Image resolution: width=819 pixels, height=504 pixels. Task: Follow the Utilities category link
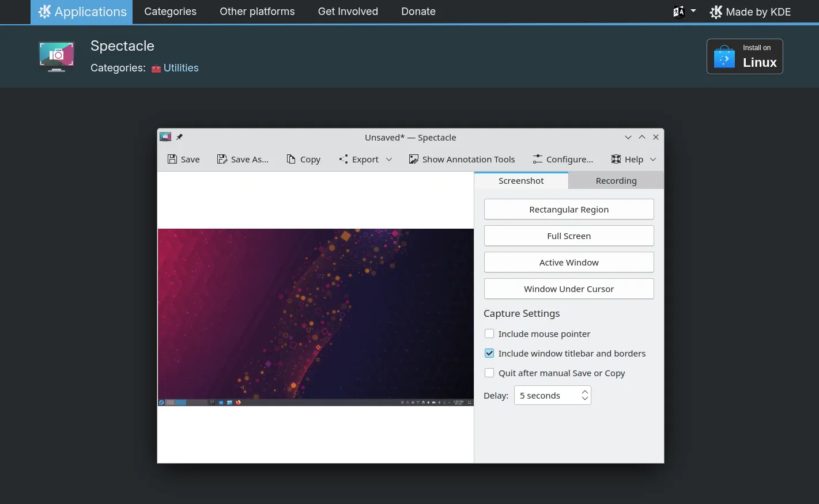pos(180,68)
